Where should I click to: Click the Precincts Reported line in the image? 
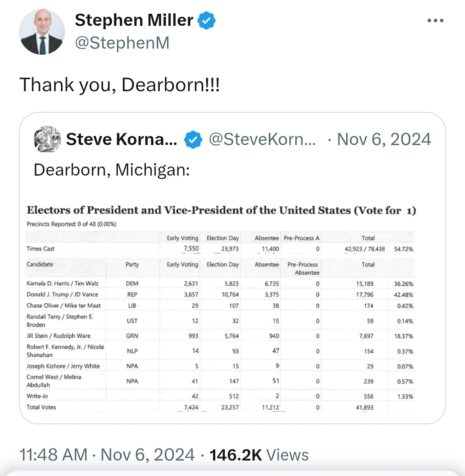pyautogui.click(x=71, y=224)
